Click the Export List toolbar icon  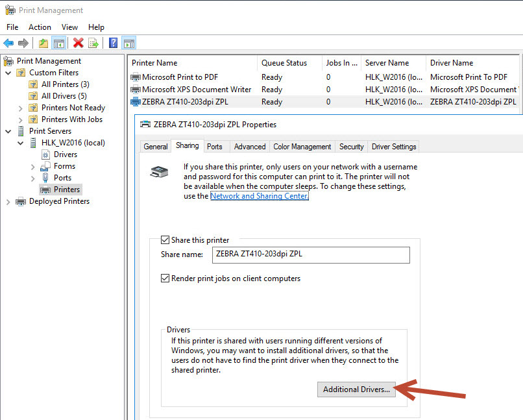pyautogui.click(x=93, y=43)
